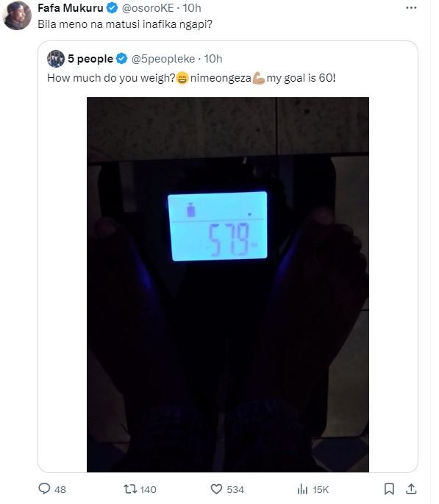Open the @5peopleke handle

coord(163,59)
